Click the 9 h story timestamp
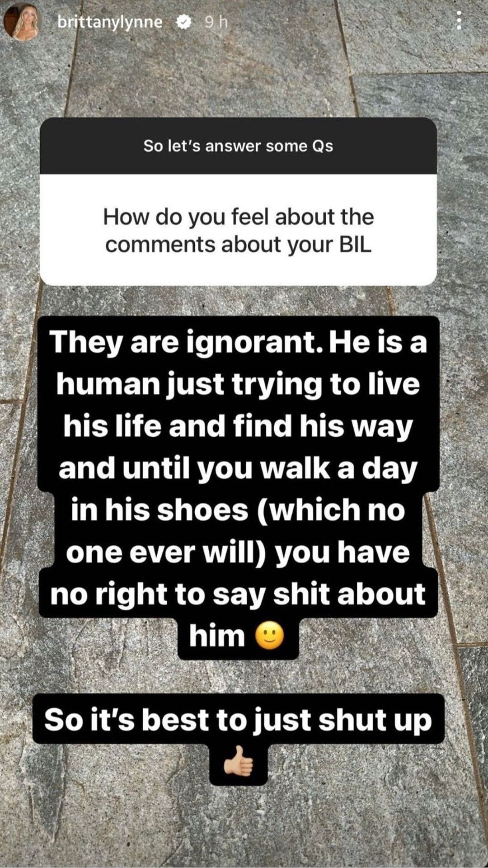 click(x=216, y=22)
